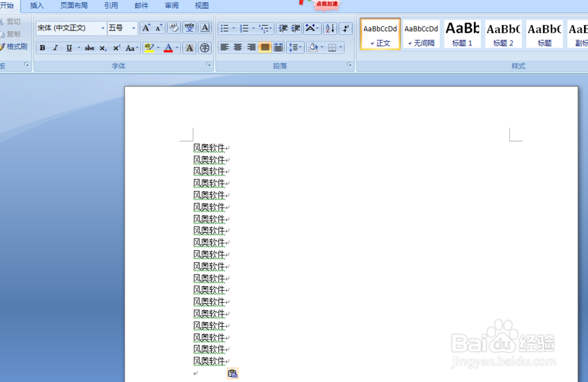Apply the 标题 style
The width and height of the screenshot is (588, 382).
click(x=544, y=33)
